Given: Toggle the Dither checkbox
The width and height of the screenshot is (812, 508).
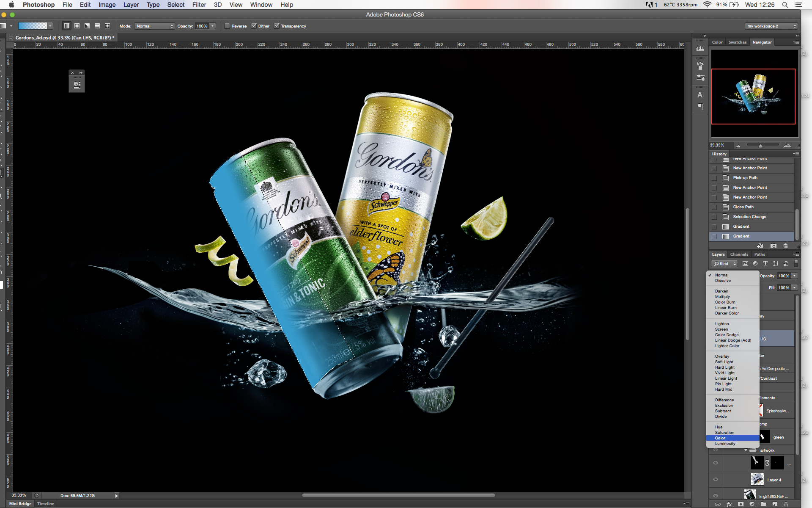Looking at the screenshot, I should pyautogui.click(x=254, y=26).
